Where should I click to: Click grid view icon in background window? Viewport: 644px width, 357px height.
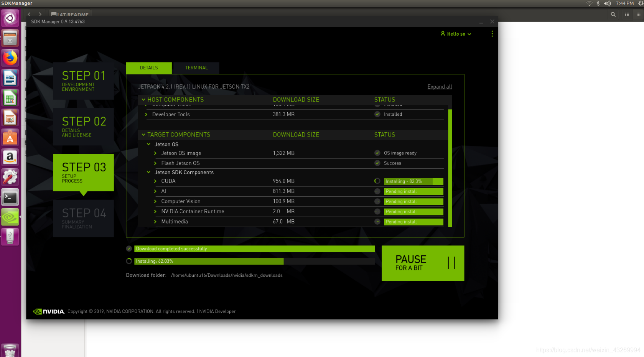tap(638, 14)
